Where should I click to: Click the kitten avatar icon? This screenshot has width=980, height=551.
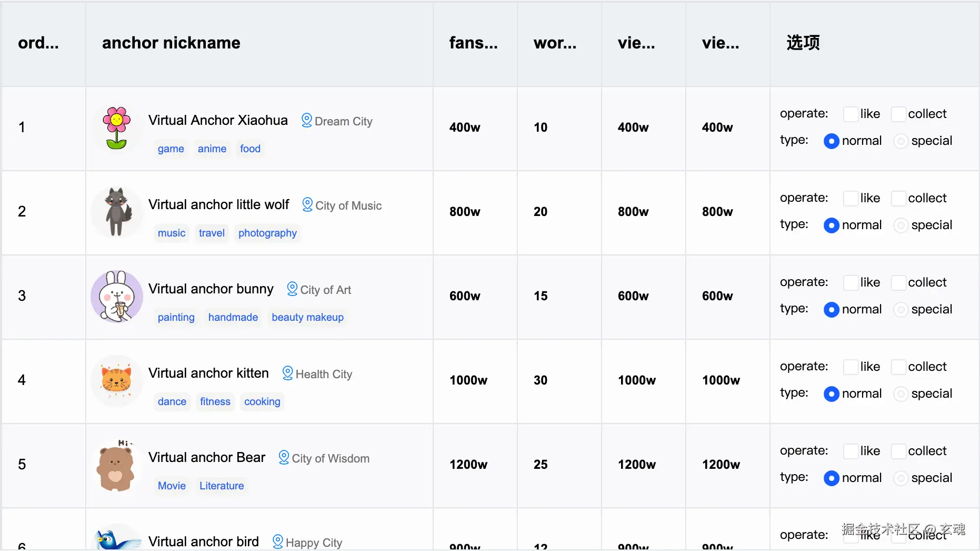pyautogui.click(x=117, y=381)
